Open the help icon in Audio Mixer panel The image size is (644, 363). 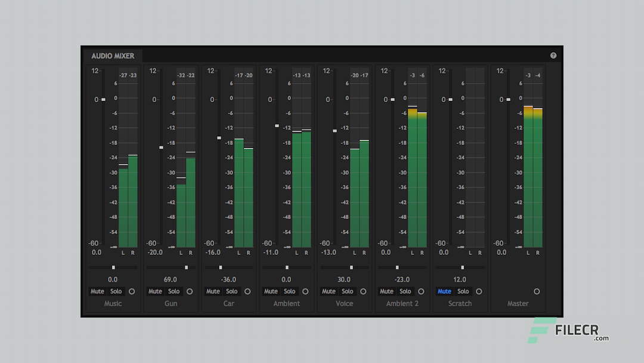coord(553,56)
